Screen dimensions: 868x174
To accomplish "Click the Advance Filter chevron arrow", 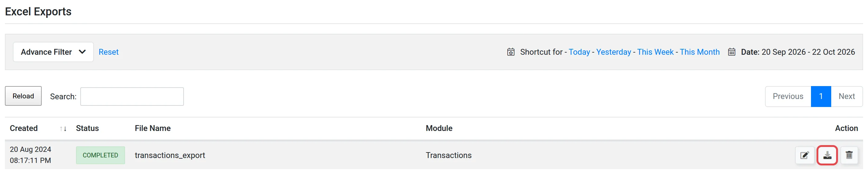I will click(82, 52).
